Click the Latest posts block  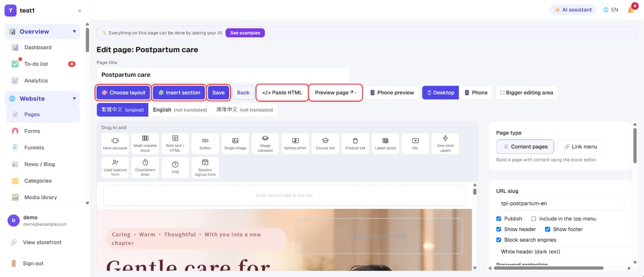click(x=385, y=144)
